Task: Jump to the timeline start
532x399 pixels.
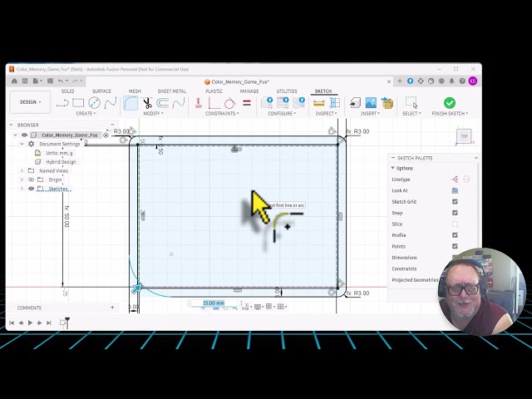Action: click(12, 323)
